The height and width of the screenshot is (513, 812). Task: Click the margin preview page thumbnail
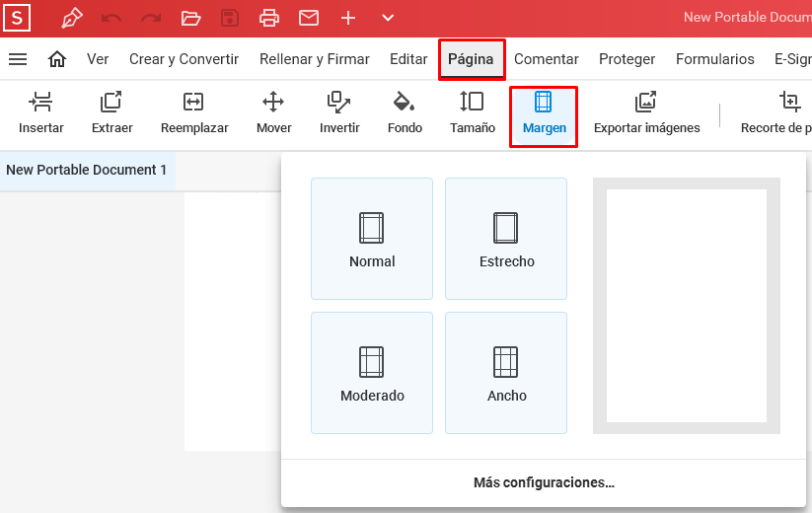(x=686, y=306)
